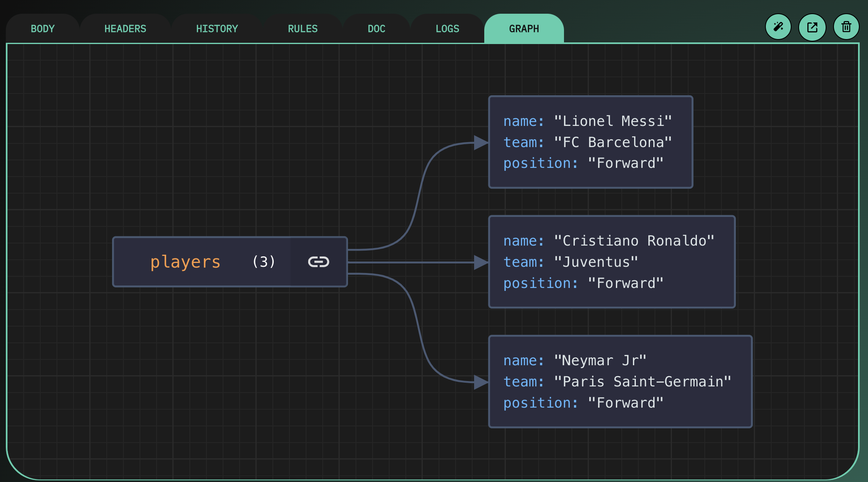Click name "Neymar Jr" line
This screenshot has width=868, height=482.
[x=575, y=360]
